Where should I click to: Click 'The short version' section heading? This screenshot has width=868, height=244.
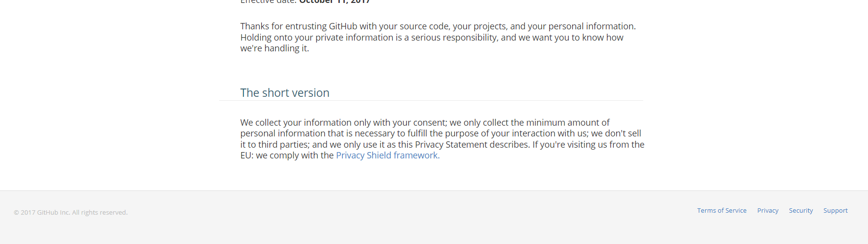(285, 93)
